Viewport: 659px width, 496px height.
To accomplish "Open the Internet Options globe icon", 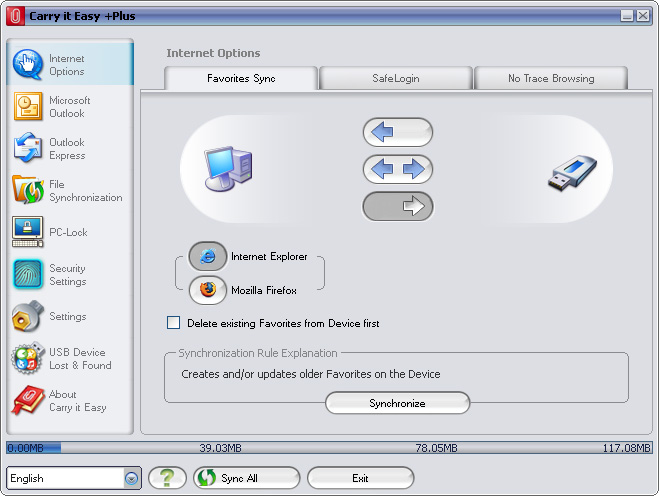I will pyautogui.click(x=28, y=64).
